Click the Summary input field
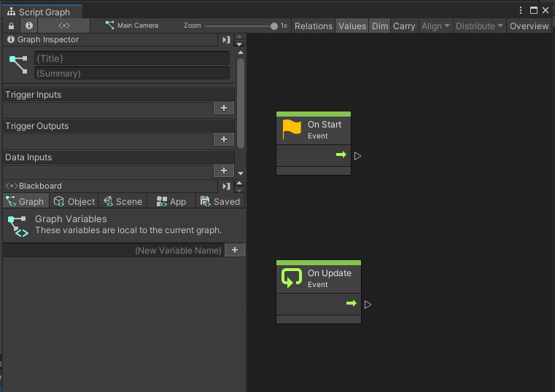555x392 pixels. [x=132, y=73]
